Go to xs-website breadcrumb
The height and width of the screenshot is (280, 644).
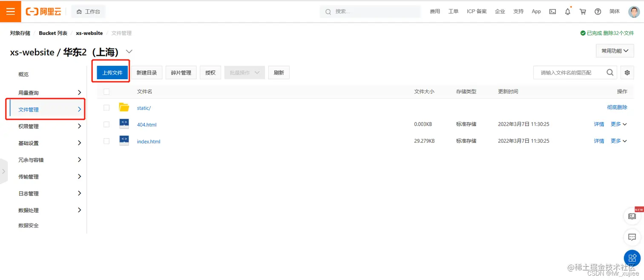coord(89,33)
